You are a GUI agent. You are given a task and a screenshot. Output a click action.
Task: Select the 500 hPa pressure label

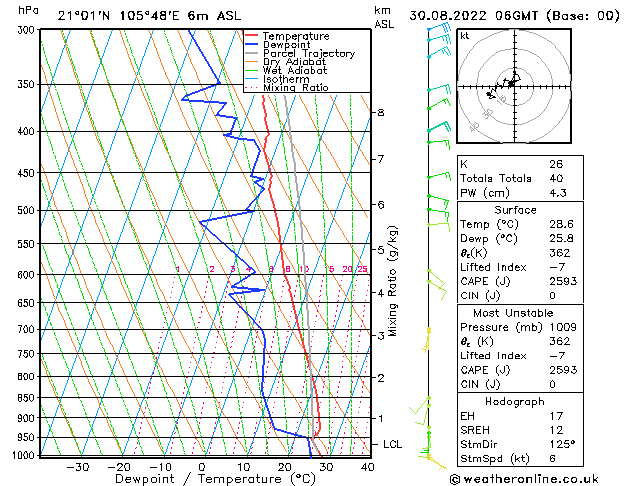(x=28, y=211)
